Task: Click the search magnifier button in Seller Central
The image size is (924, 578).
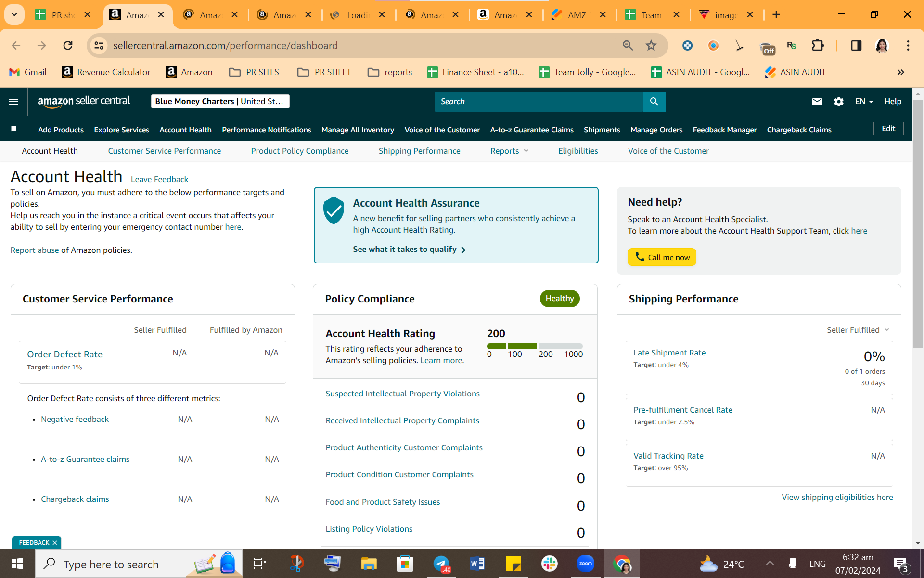Action: tap(654, 101)
